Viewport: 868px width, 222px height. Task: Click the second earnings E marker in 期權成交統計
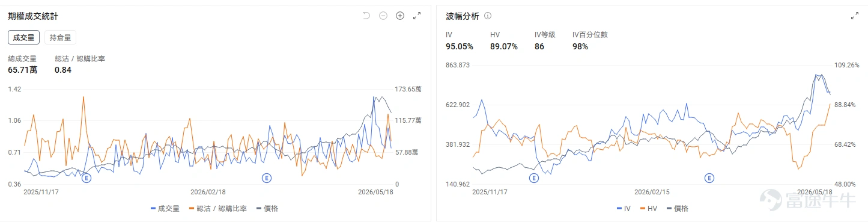pos(267,178)
